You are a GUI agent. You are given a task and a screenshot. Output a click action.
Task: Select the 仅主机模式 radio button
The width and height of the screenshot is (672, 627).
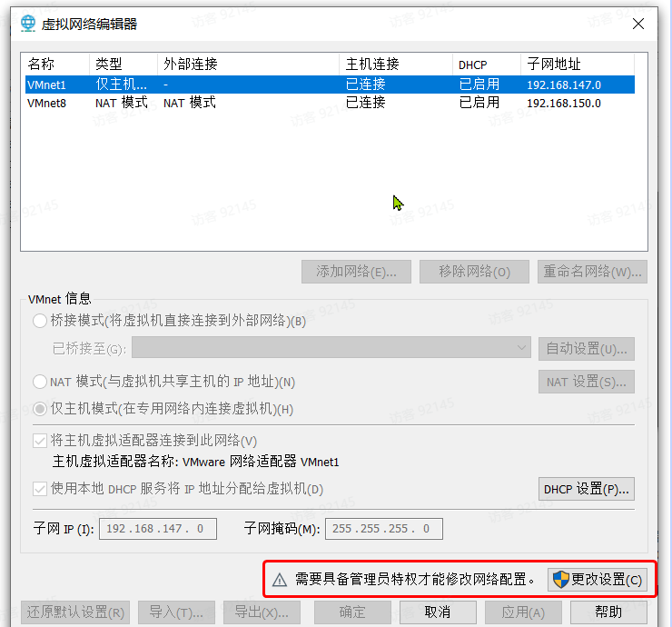point(40,409)
